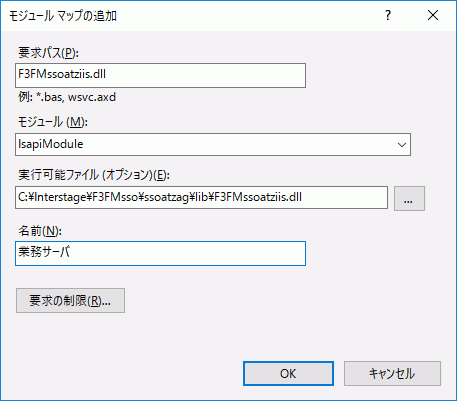The image size is (457, 401).
Task: Close the モジュール マップの追加 dialog
Action: pyautogui.click(x=433, y=15)
